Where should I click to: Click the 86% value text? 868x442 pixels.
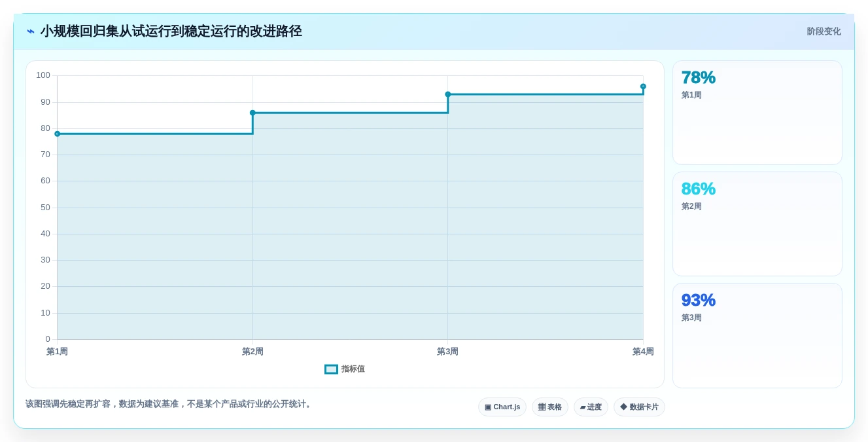pyautogui.click(x=699, y=189)
